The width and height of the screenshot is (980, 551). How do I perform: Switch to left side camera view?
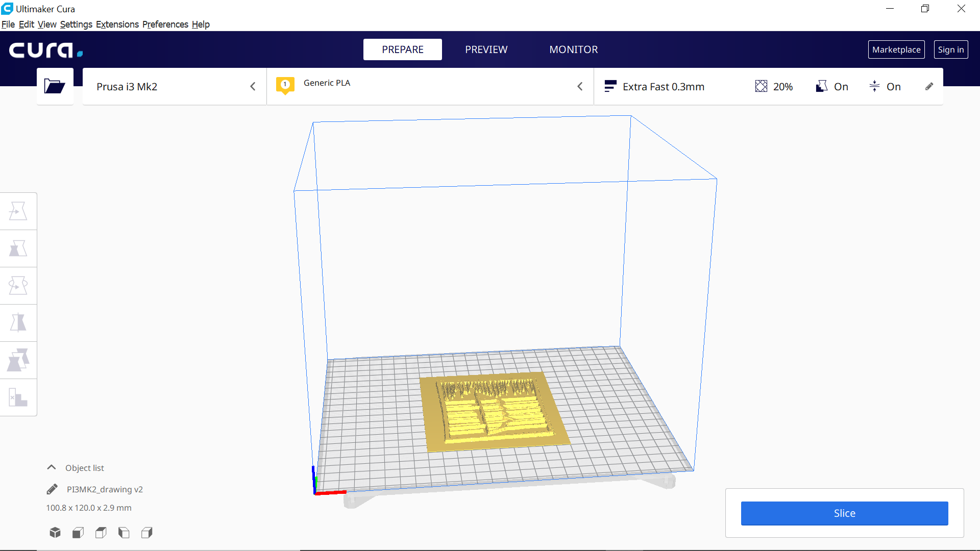(124, 533)
